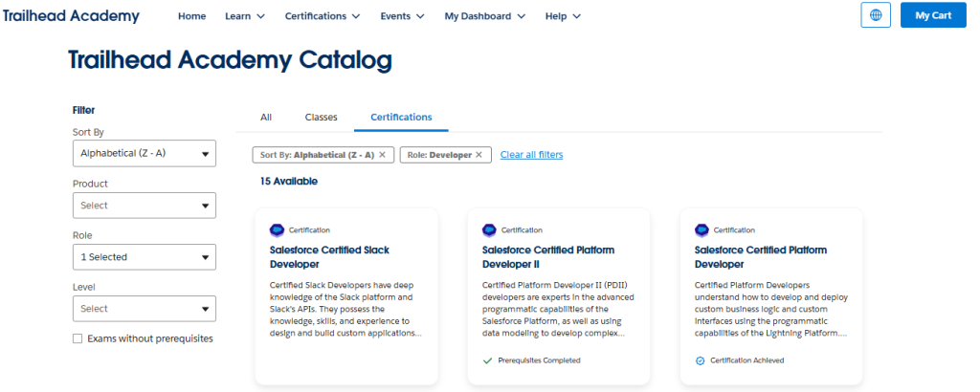
Task: Click the Trailhead Academy Catalog heading
Action: click(x=230, y=60)
